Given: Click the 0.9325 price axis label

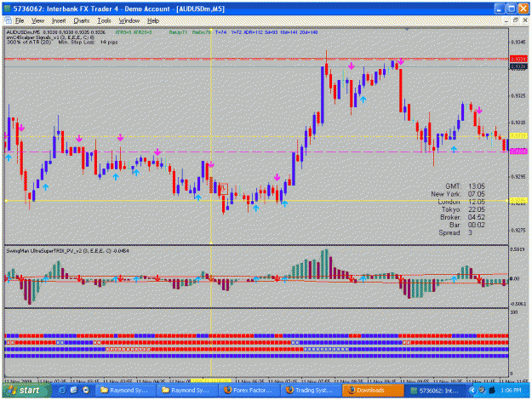Looking at the screenshot, I should [x=518, y=96].
